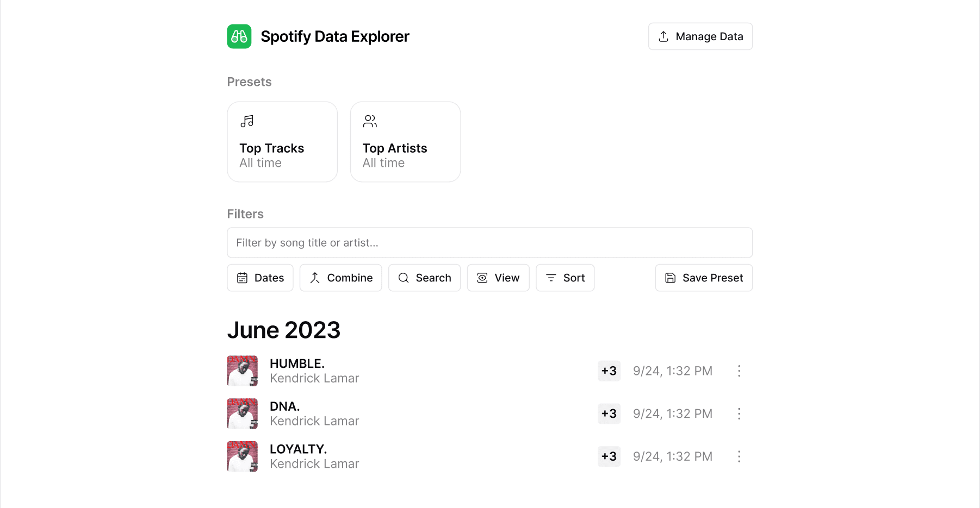Open the View options menu
The image size is (980, 508).
[x=498, y=278]
